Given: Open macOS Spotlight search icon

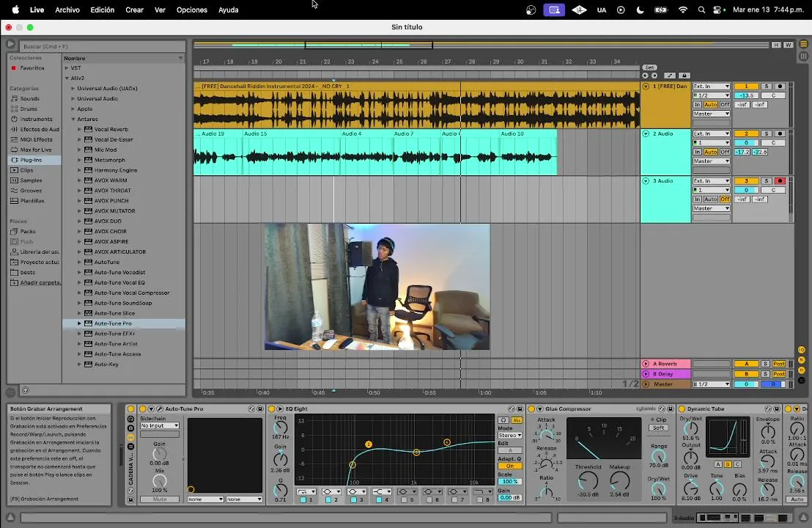Looking at the screenshot, I should coord(701,10).
